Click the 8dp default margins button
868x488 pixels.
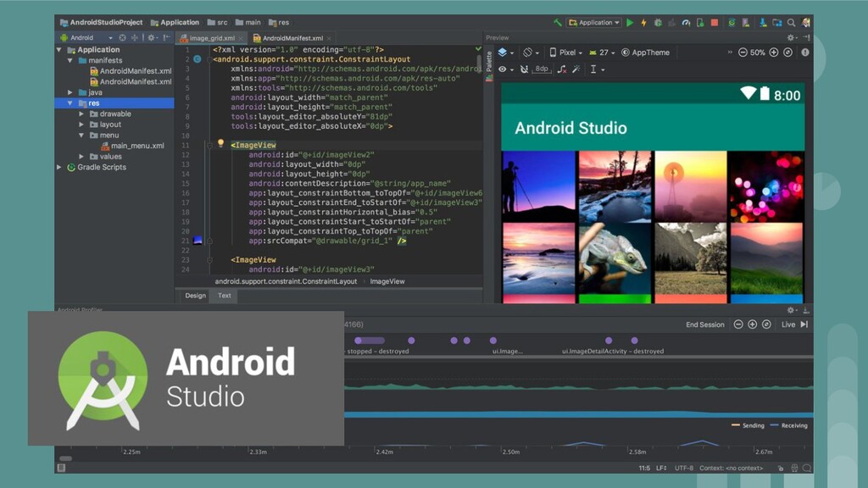(542, 69)
